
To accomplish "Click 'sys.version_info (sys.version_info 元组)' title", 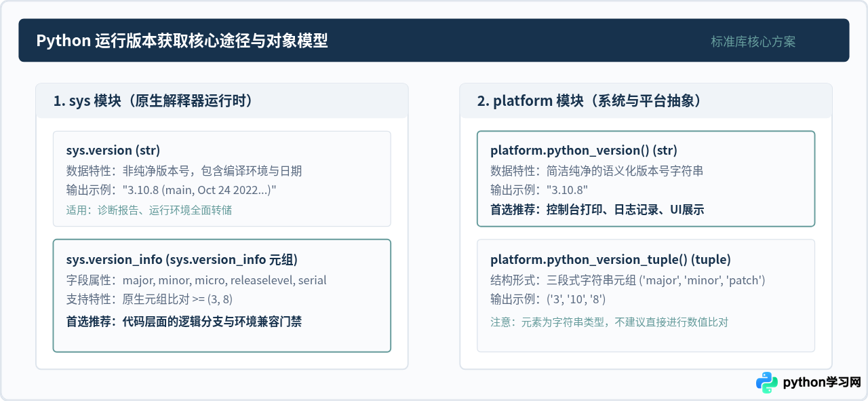I will point(182,260).
